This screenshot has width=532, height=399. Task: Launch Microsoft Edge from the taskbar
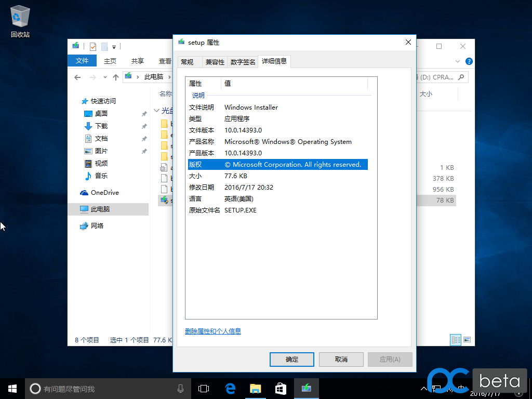point(230,389)
